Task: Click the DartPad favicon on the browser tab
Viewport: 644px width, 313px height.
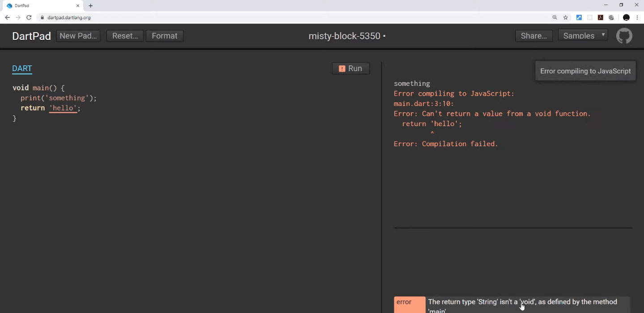Action: (x=9, y=6)
